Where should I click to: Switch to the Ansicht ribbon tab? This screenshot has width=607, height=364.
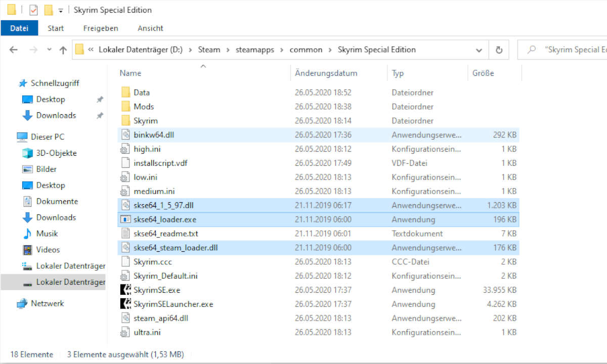tap(150, 28)
